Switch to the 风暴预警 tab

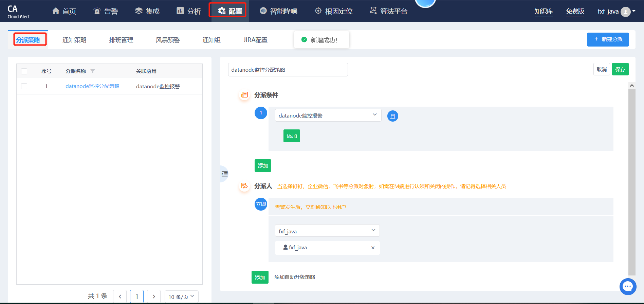pos(168,40)
